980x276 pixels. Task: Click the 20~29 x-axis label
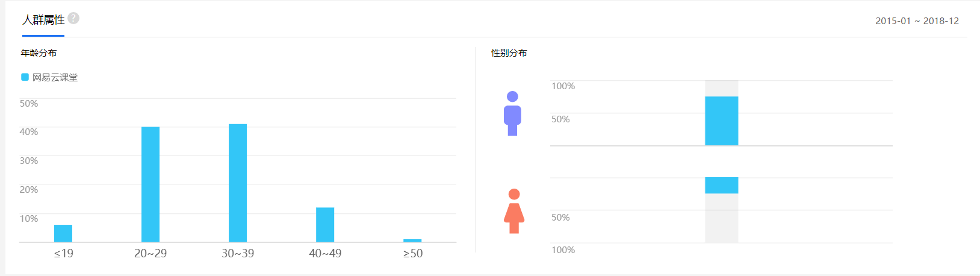[150, 254]
